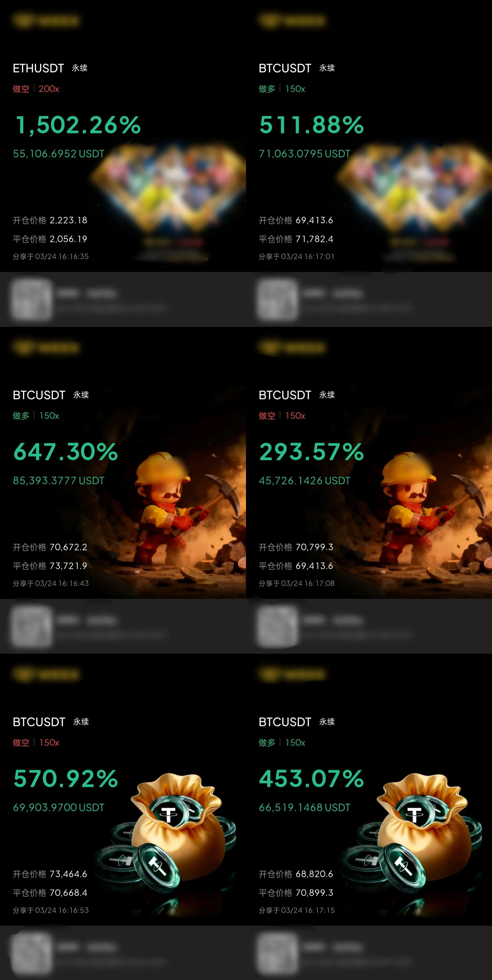492x980 pixels.
Task: Click the share timestamp 03/24 16:17:15
Action: tap(308, 910)
